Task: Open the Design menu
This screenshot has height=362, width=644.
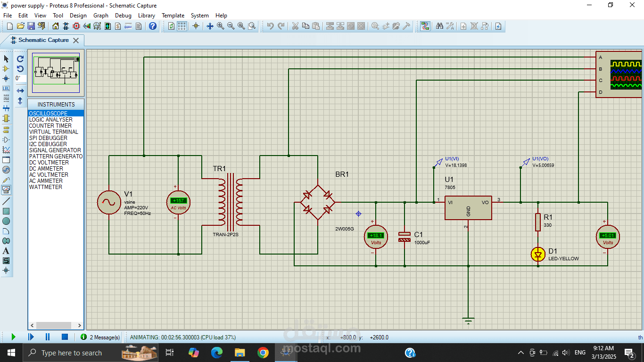Action: 78,16
